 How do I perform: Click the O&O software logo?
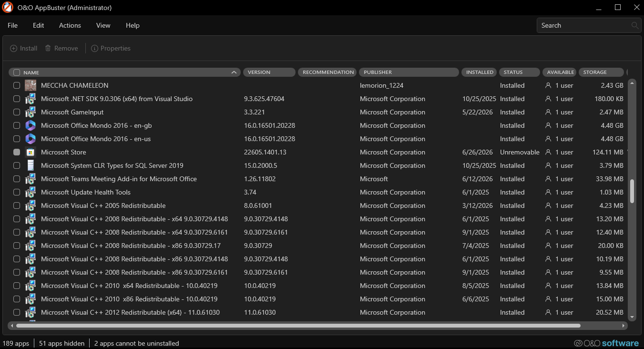coord(606,343)
